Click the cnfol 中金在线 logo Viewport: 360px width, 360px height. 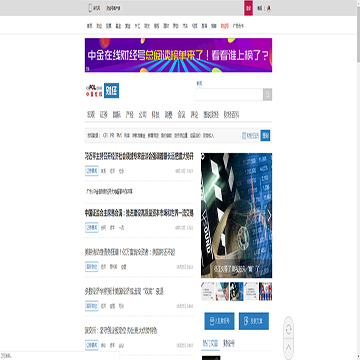(94, 90)
